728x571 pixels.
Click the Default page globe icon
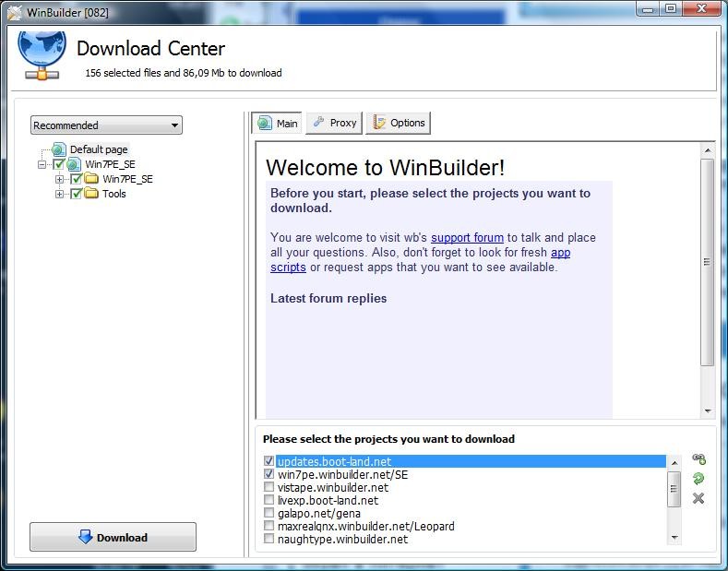59,149
